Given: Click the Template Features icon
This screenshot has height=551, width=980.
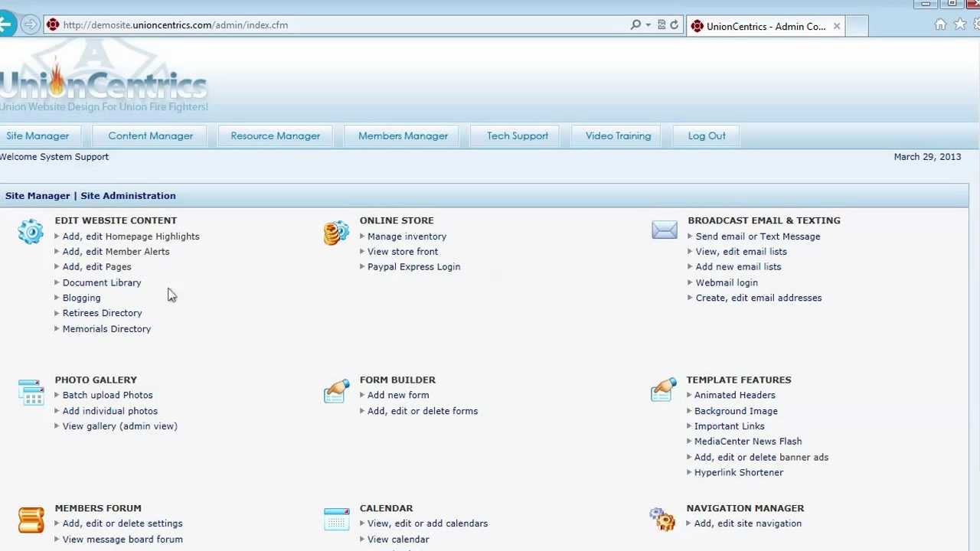Looking at the screenshot, I should point(664,390).
